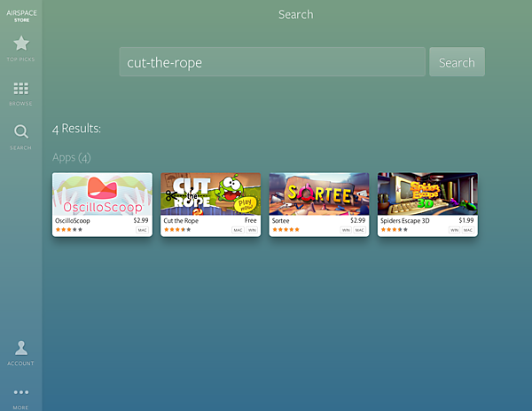The width and height of the screenshot is (532, 411).
Task: Click the star rating of Cut the Rope
Action: [177, 230]
